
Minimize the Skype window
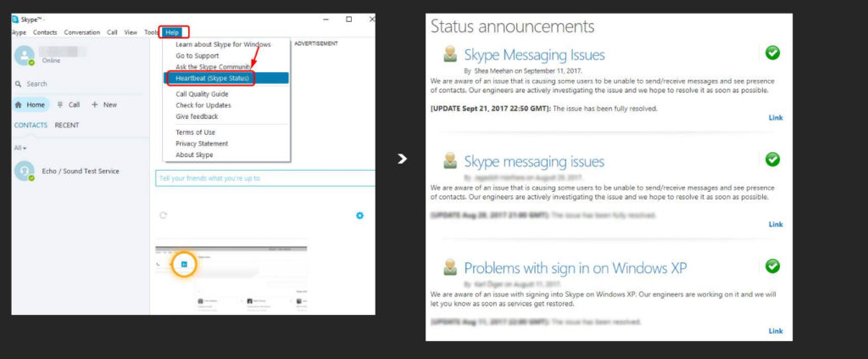pos(327,19)
